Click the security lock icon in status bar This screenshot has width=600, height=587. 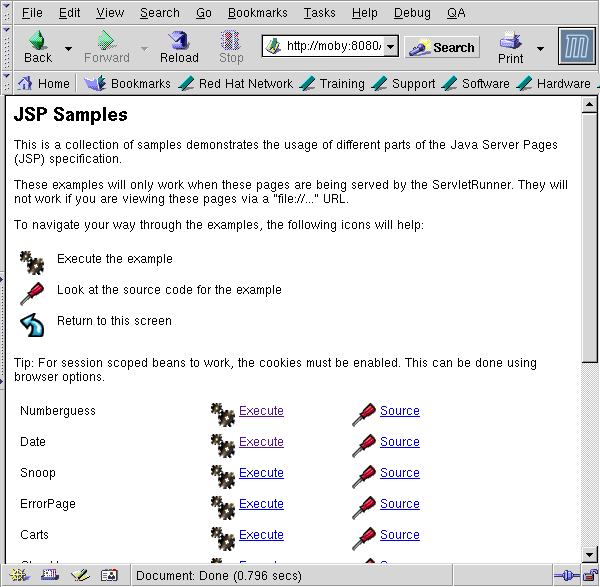pos(587,576)
